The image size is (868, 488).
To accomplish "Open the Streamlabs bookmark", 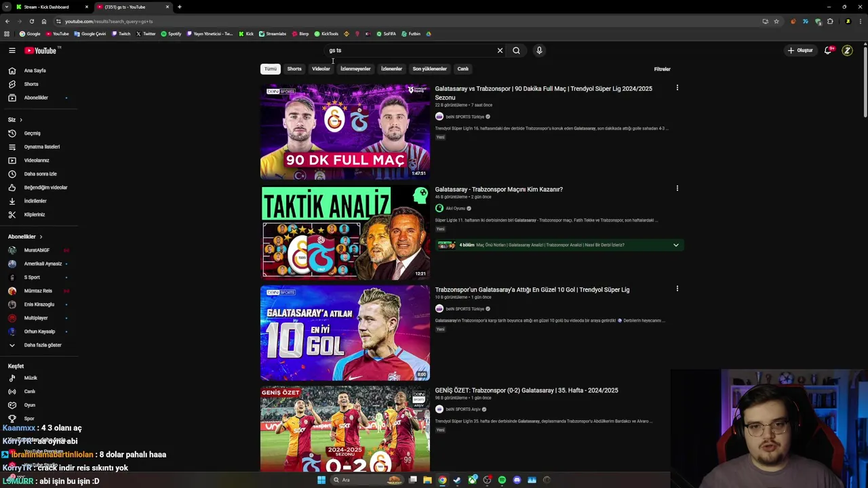I will 273,34.
